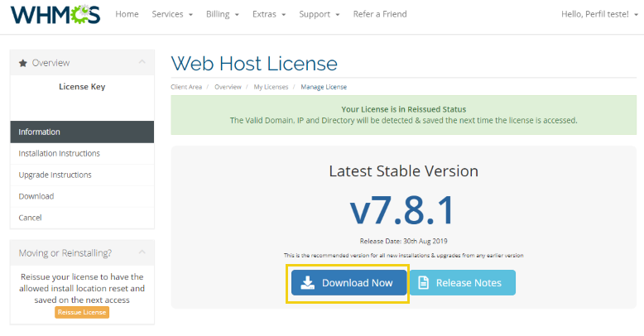Open the Home menu item

[127, 14]
